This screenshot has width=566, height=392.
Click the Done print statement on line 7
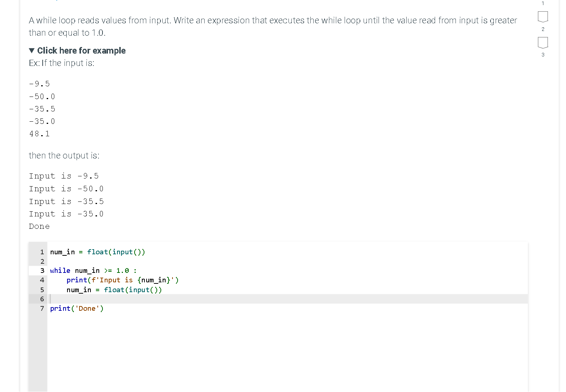(x=77, y=309)
